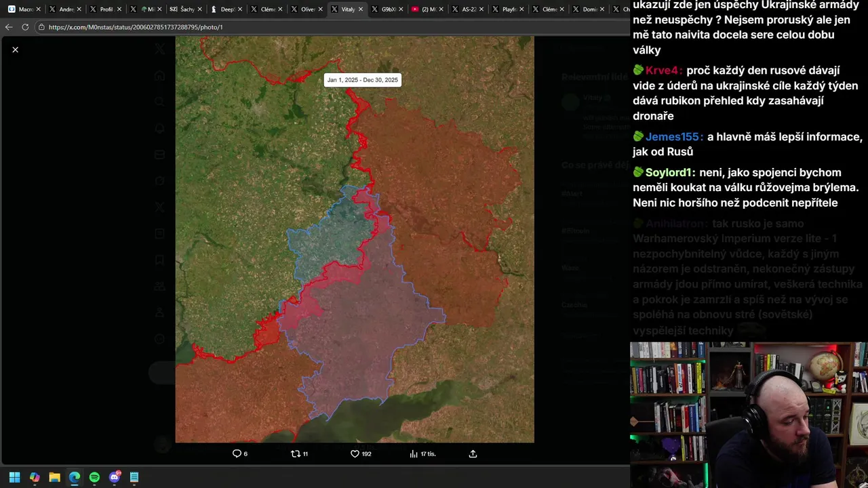The image size is (868, 488).
Task: Close the Šachy tab
Action: [x=200, y=9]
